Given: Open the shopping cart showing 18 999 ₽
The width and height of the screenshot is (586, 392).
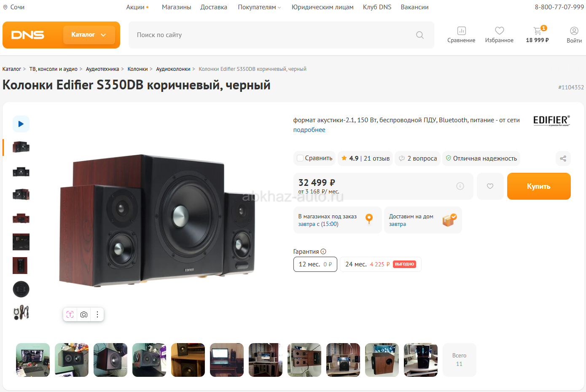Looking at the screenshot, I should 537,35.
